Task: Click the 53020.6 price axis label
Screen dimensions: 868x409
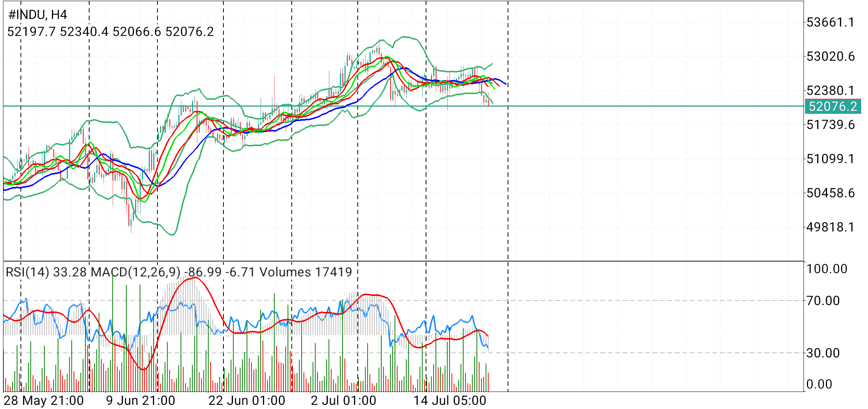Action: [830, 57]
